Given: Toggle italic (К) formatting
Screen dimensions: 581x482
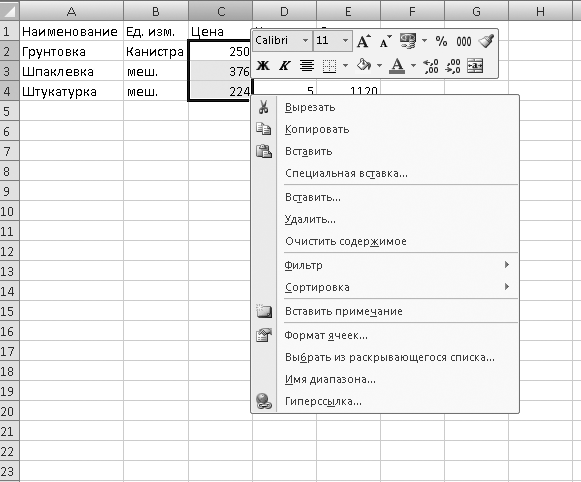Looking at the screenshot, I should 285,66.
